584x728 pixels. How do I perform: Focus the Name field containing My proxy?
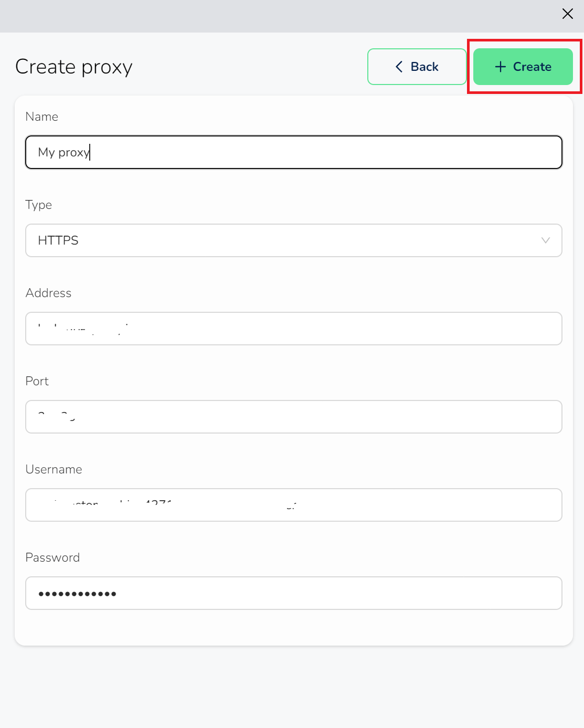coord(293,152)
